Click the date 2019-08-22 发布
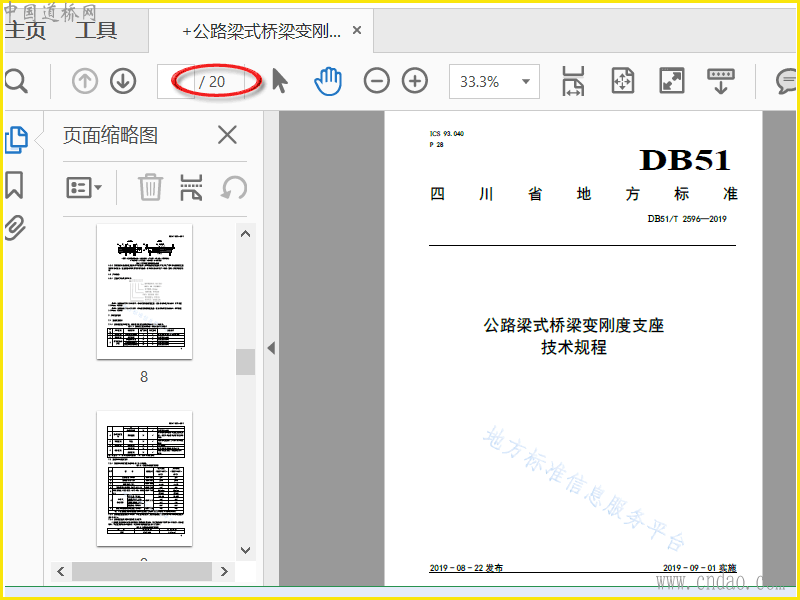The image size is (800, 600). point(466,567)
